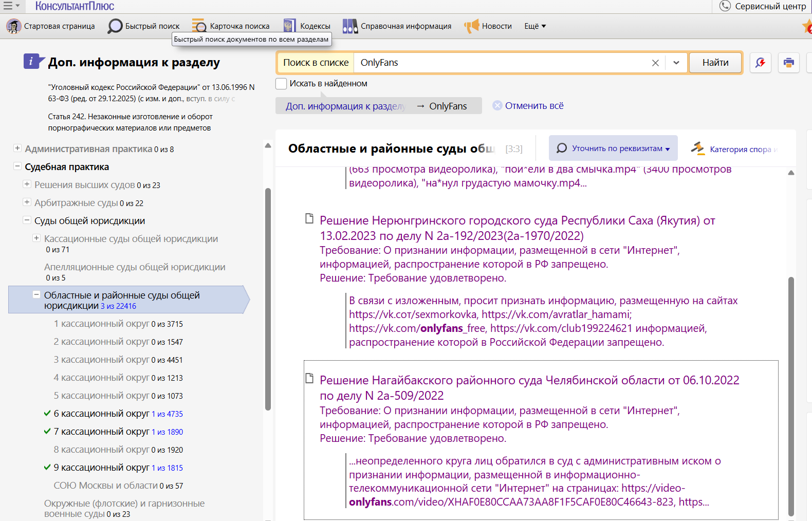Open Стартовая страница icon
Viewport: 812px width, 521px height.
point(13,26)
